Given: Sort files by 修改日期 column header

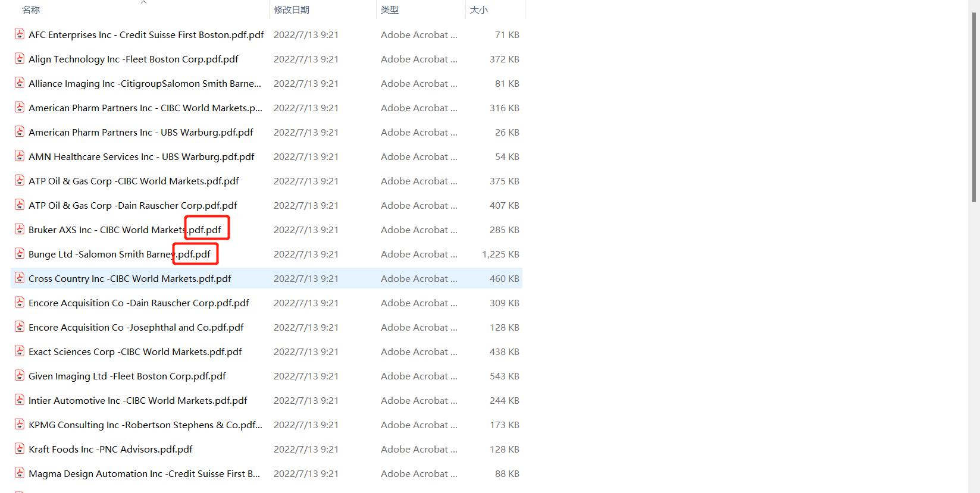Looking at the screenshot, I should coord(292,10).
